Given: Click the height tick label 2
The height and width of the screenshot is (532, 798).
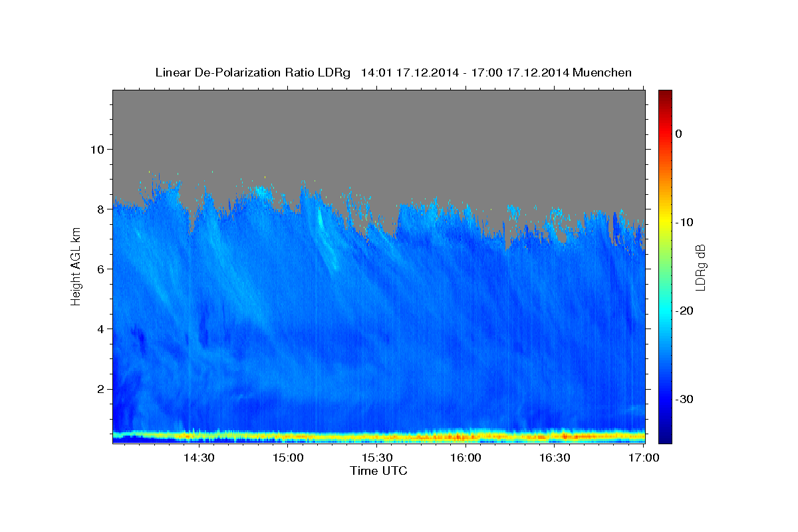Looking at the screenshot, I should [x=101, y=388].
